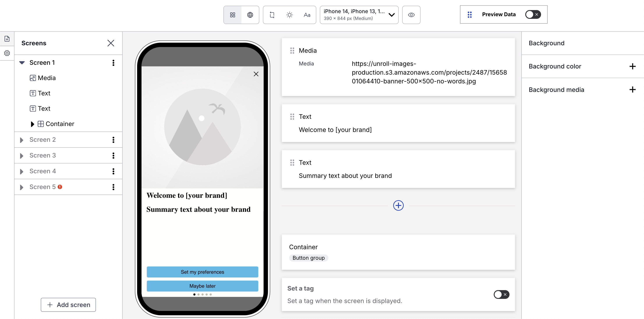Open Screen 2 options menu
This screenshot has width=644, height=319.
tap(113, 140)
